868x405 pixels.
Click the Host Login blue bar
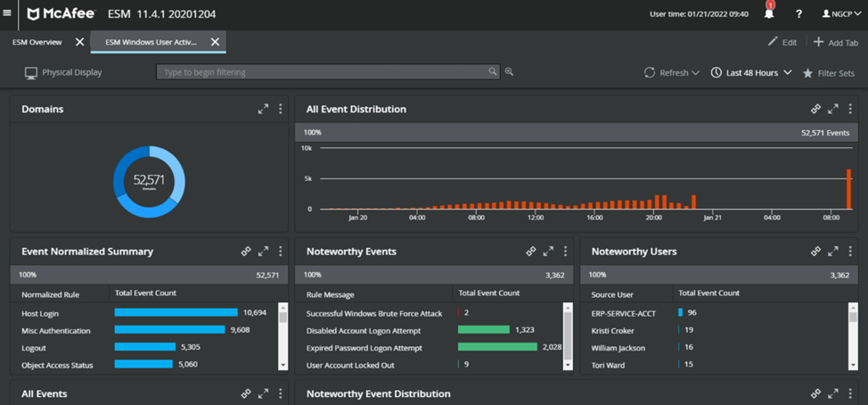(176, 312)
